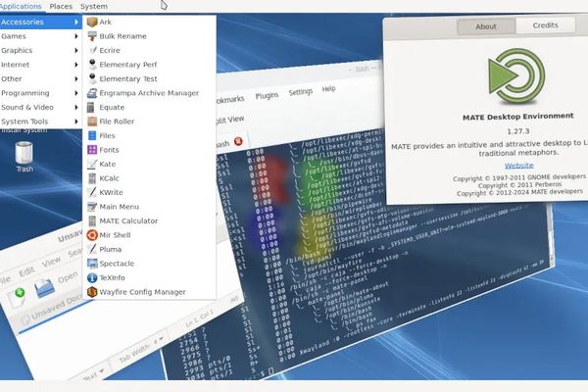Expand the Accessories submenu arrow

click(76, 23)
